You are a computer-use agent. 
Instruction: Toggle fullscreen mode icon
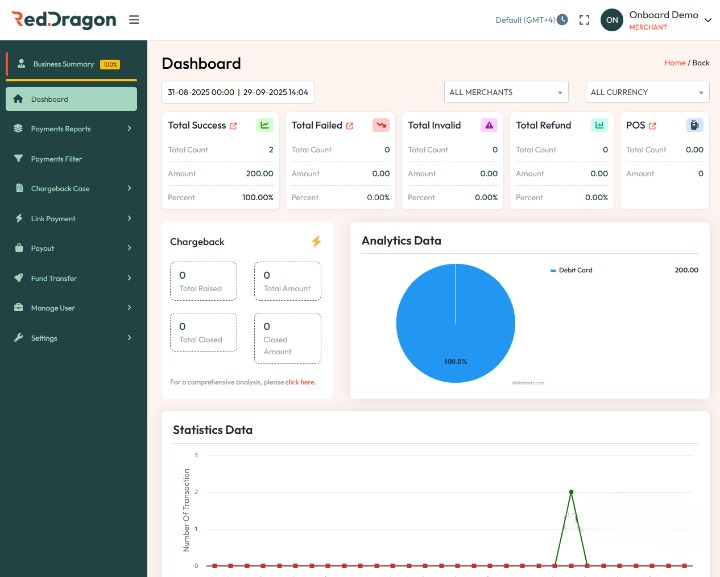pos(584,20)
